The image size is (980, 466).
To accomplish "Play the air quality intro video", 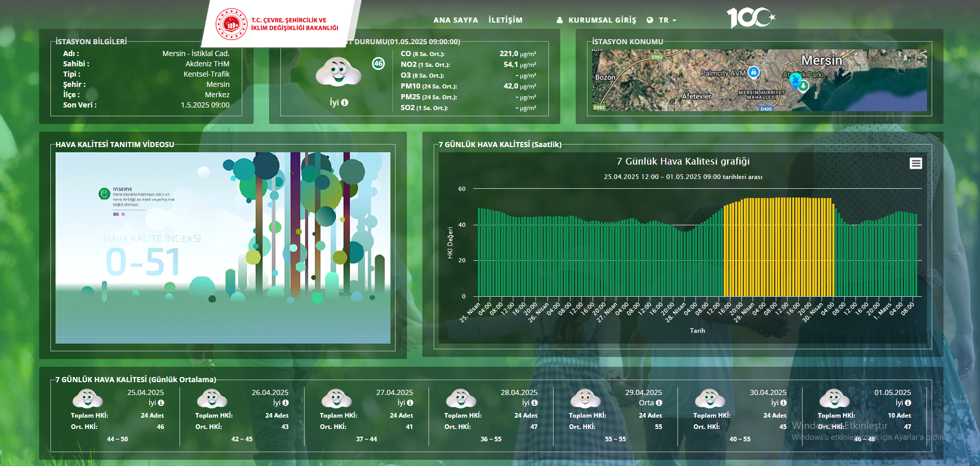I will coord(223,248).
